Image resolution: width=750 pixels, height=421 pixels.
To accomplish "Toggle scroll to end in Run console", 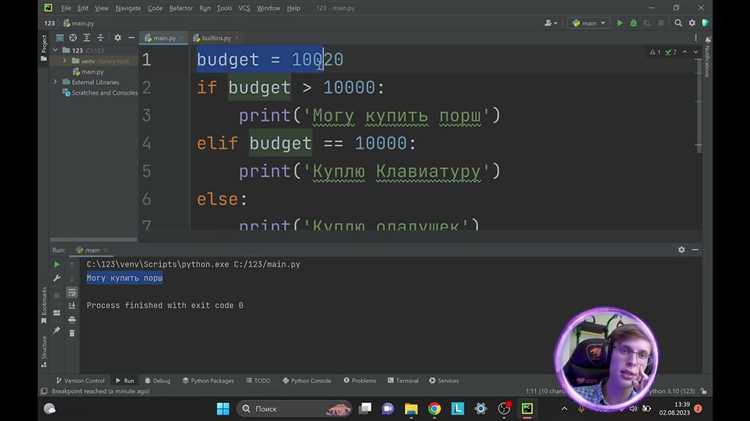I will point(72,306).
